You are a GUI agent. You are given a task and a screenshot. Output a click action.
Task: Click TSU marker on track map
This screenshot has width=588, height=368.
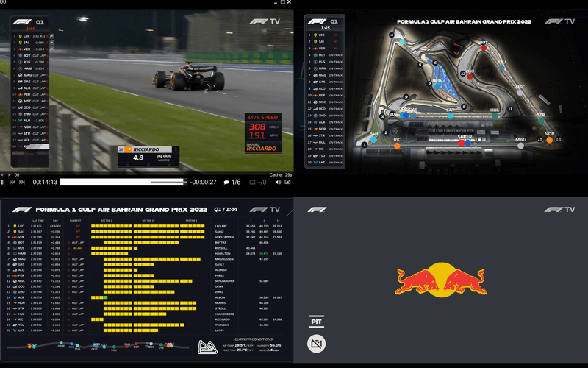coord(502,68)
